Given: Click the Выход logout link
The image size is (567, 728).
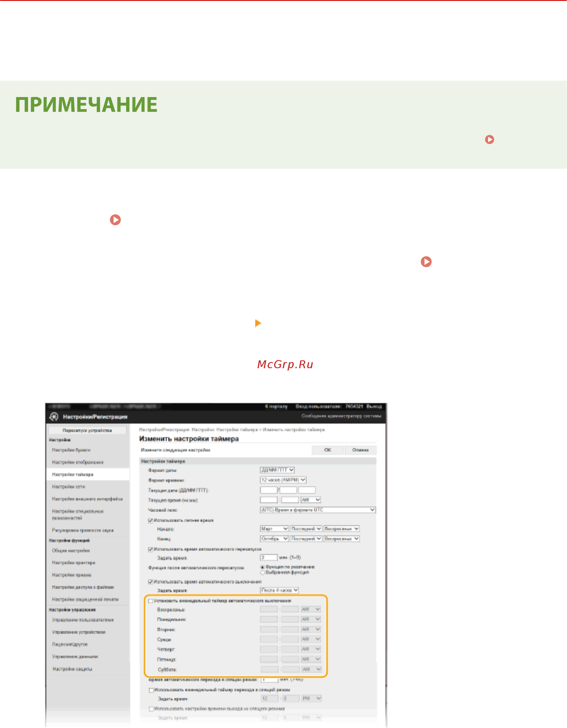Looking at the screenshot, I should point(374,406).
